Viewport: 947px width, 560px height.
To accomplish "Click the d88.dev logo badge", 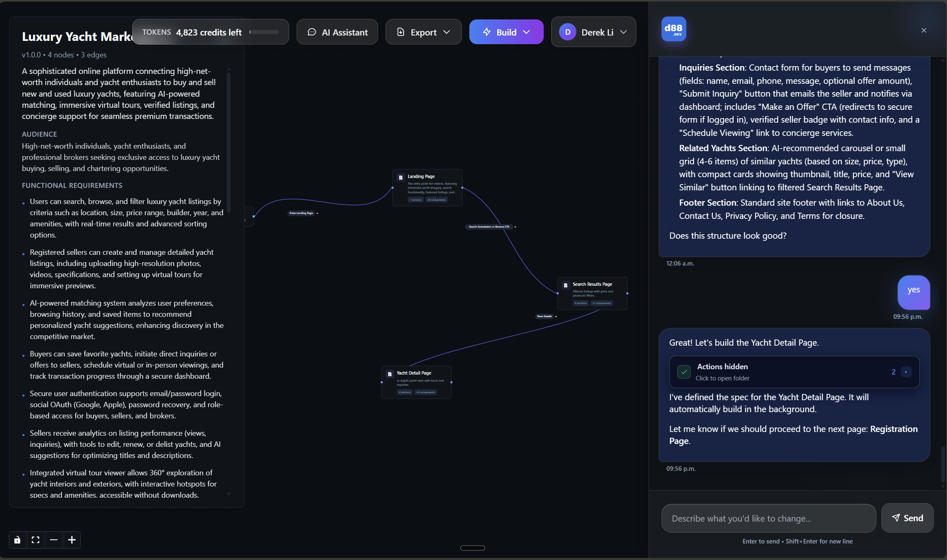I will coord(673,28).
